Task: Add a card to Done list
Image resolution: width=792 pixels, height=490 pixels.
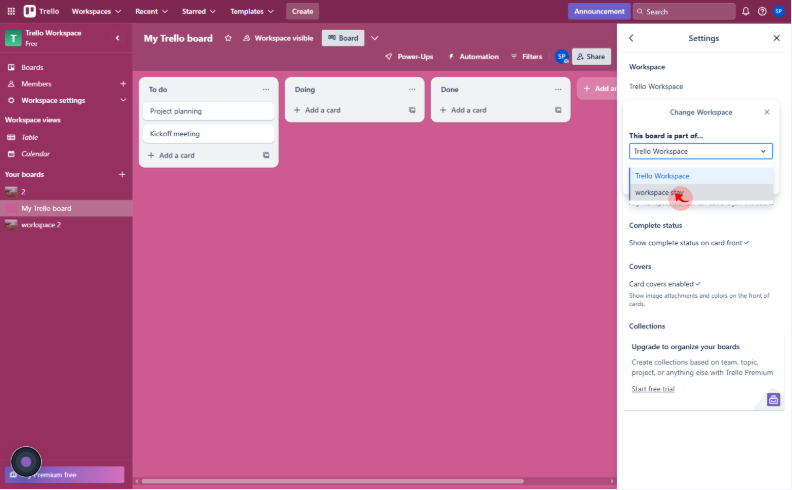Action: [463, 110]
